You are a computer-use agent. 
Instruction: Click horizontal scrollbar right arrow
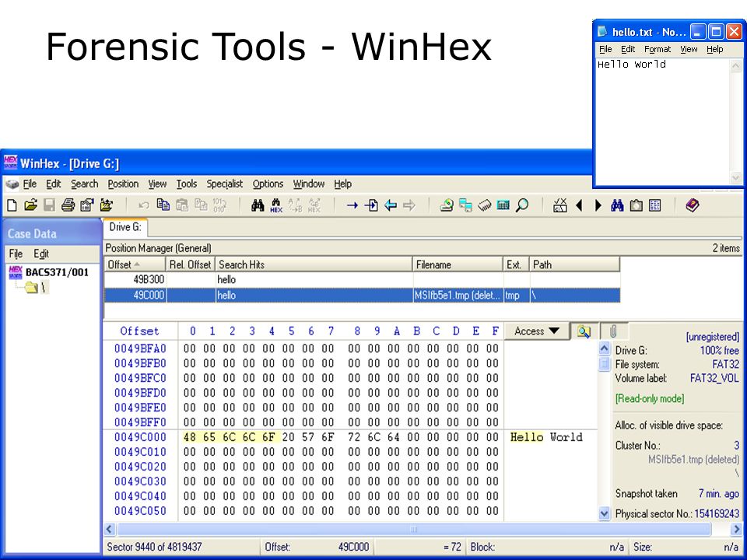click(737, 529)
